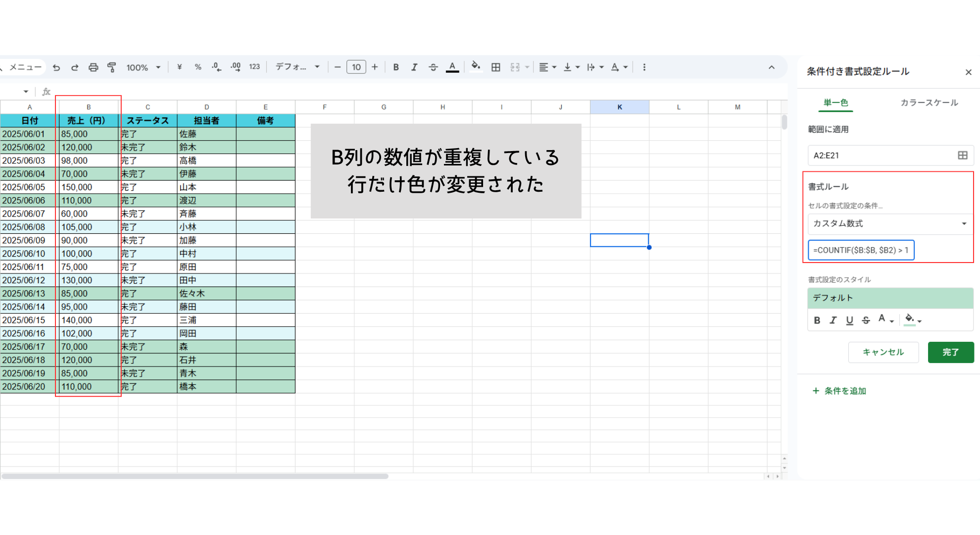The width and height of the screenshot is (980, 535).
Task: Toggle strikethrough in the toolbar
Action: (x=433, y=67)
